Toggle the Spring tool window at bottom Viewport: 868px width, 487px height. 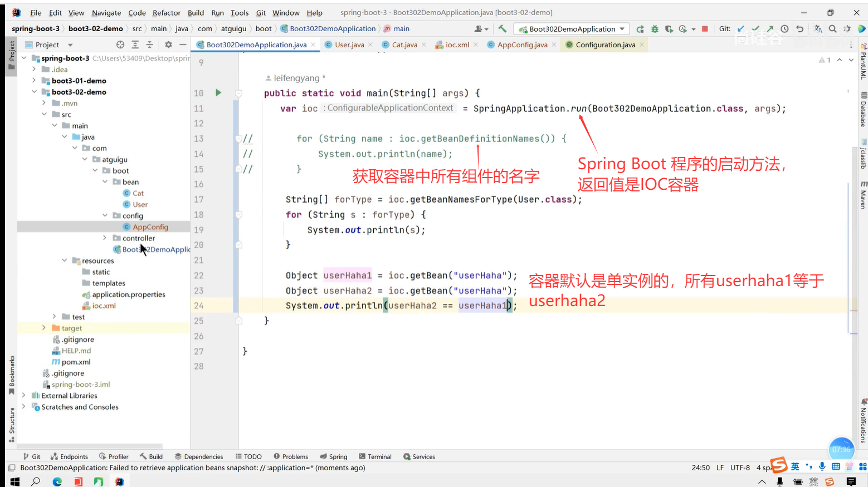pos(333,456)
